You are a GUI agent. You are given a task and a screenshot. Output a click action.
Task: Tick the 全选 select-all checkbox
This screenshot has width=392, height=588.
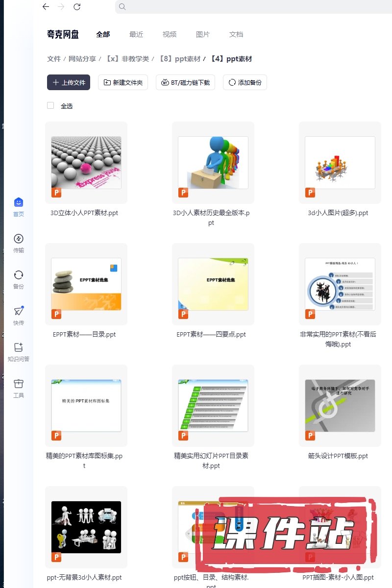coord(50,105)
